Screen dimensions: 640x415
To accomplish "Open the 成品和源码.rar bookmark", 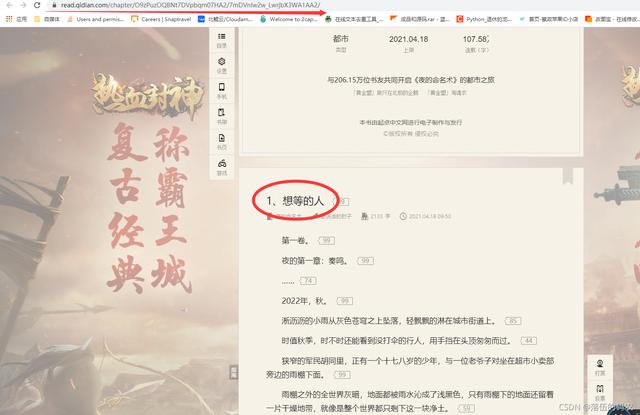I will (x=420, y=19).
